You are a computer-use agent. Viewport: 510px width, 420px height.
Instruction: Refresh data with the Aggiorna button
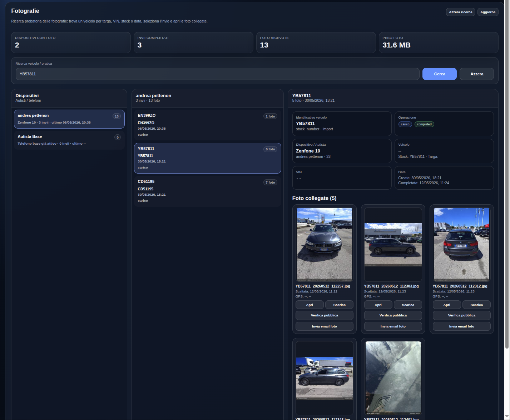[487, 12]
